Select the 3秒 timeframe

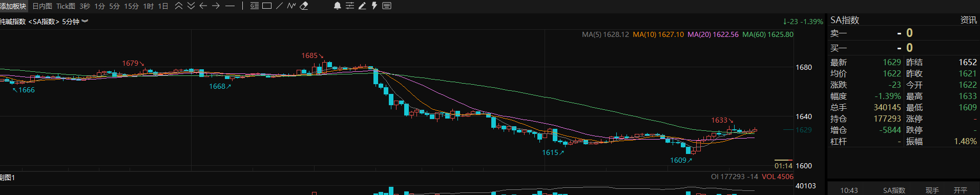coord(85,6)
